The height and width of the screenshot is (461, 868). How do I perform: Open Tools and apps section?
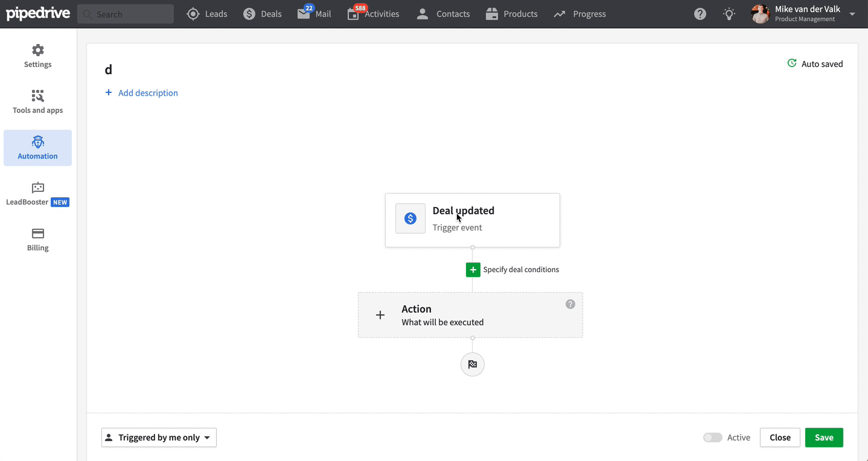point(37,102)
